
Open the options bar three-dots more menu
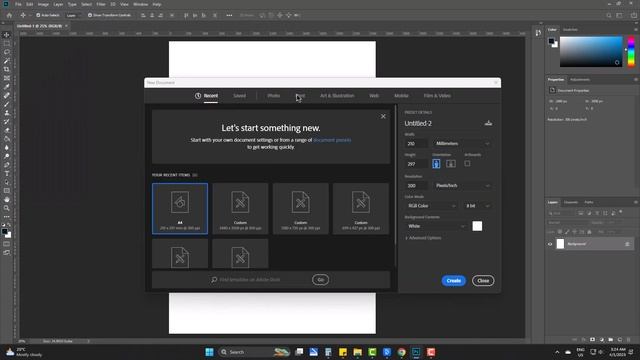229,15
